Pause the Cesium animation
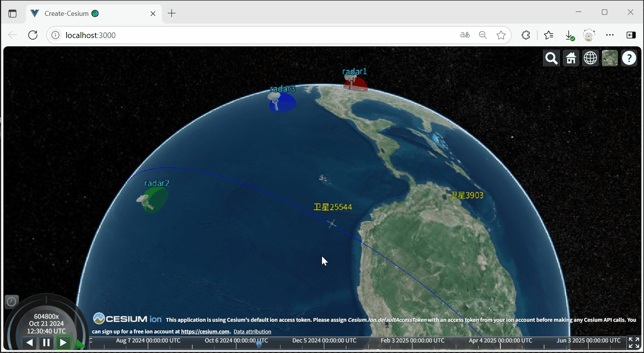 tap(46, 342)
